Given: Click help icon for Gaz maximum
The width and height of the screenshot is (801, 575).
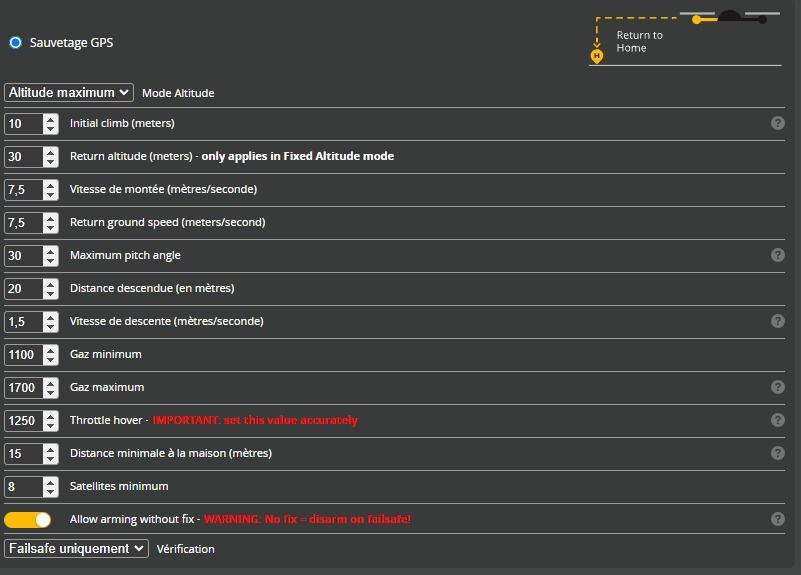Looking at the screenshot, I should [x=777, y=387].
